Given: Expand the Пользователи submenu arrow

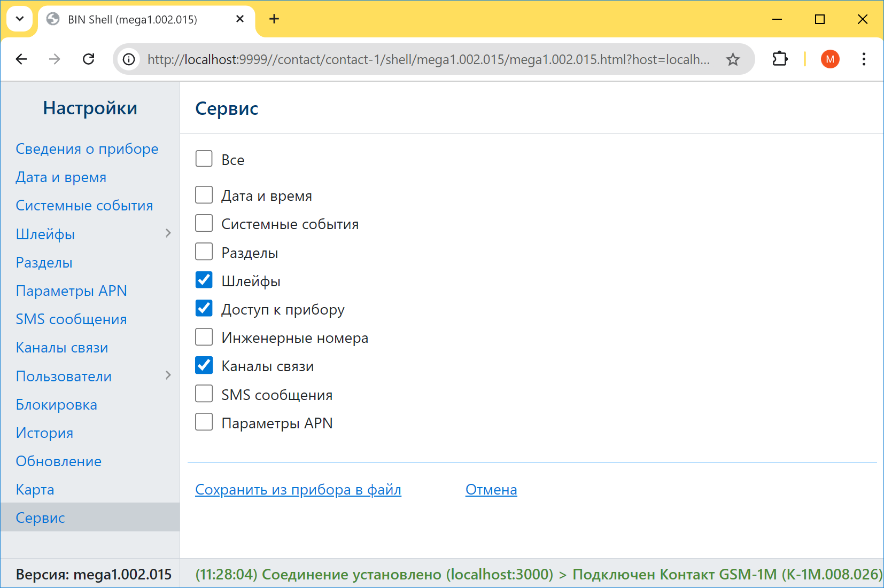Looking at the screenshot, I should click(168, 375).
